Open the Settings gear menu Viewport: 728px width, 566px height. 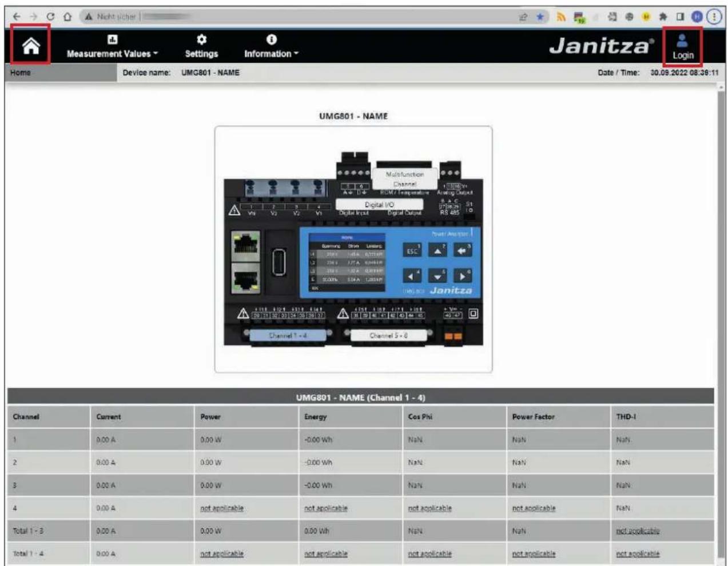click(201, 47)
